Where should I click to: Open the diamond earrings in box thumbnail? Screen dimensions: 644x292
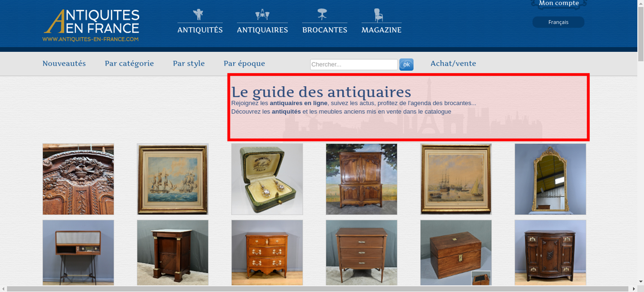[x=267, y=179]
